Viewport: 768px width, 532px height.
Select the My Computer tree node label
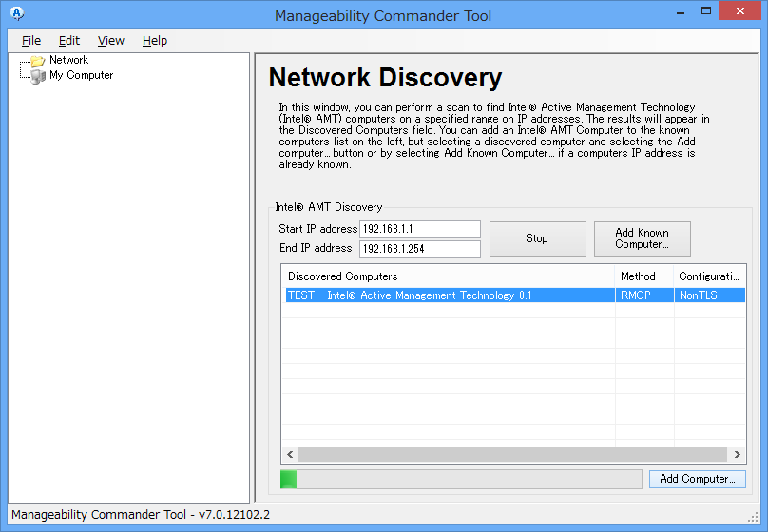[82, 75]
